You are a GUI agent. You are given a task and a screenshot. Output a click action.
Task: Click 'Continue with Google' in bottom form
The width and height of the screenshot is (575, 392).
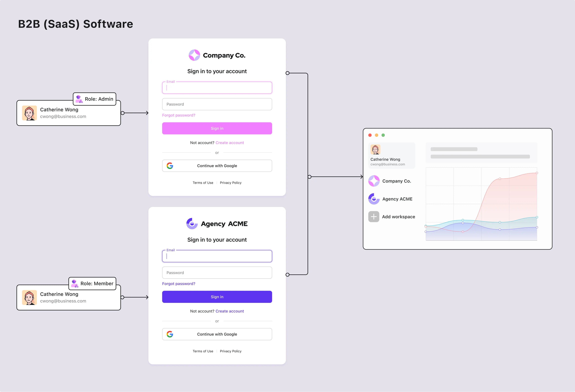click(x=217, y=334)
